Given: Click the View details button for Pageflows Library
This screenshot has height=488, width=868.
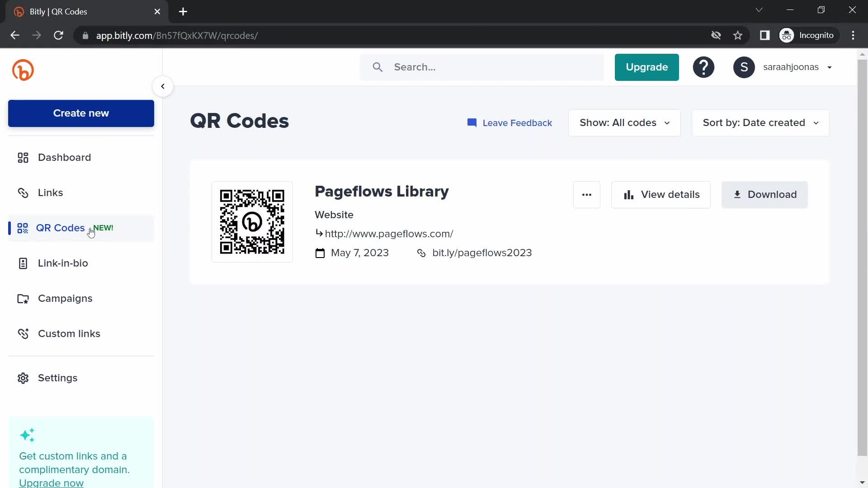Looking at the screenshot, I should pyautogui.click(x=661, y=194).
